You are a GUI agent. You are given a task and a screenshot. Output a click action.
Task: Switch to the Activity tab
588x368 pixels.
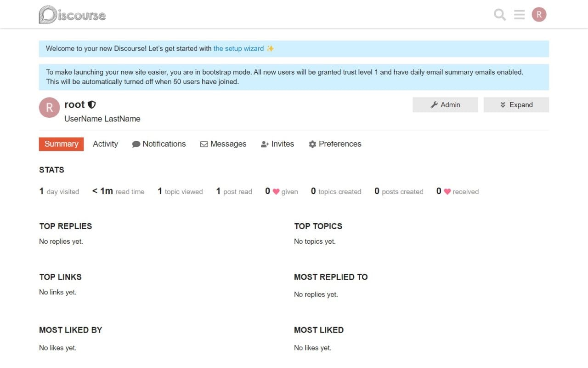coord(105,144)
